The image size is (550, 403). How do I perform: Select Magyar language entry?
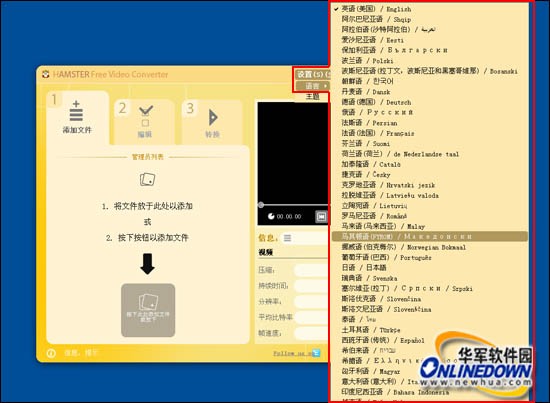tap(430, 371)
